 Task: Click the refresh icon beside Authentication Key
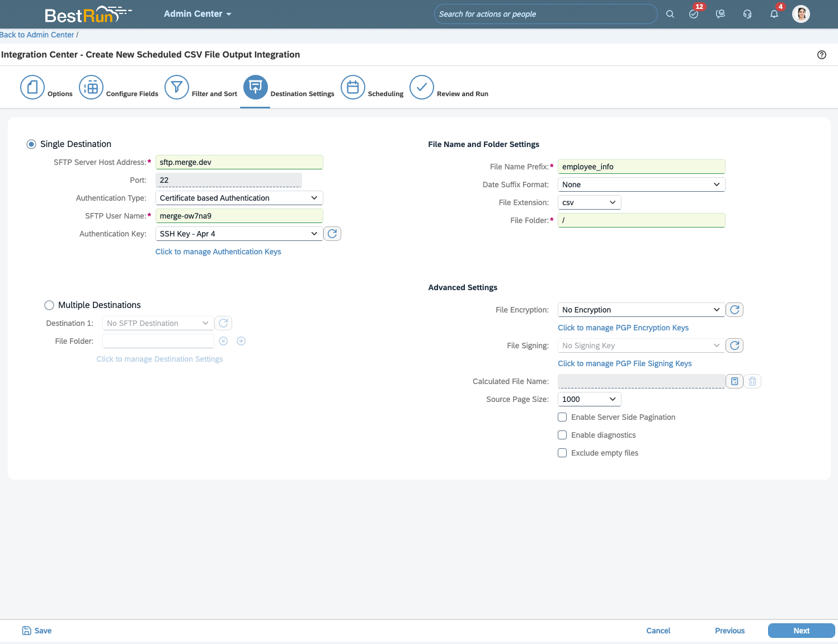tap(332, 234)
